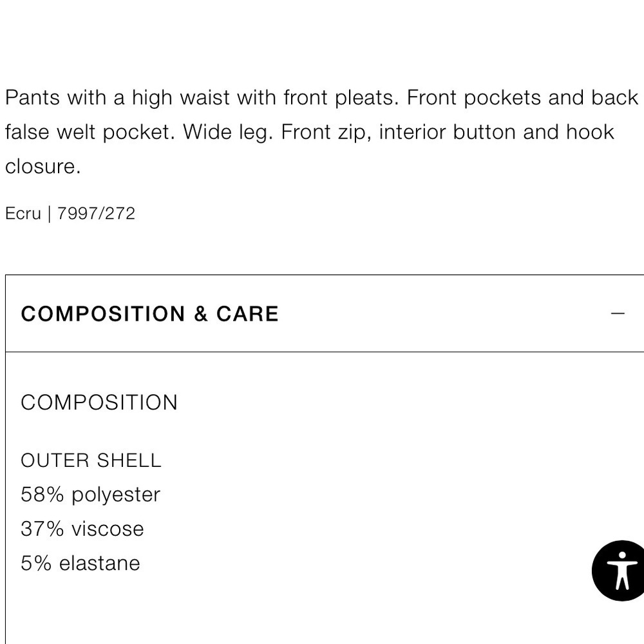Viewport: 644px width, 644px height.
Task: Select the 58% polyester line
Action: tap(90, 495)
